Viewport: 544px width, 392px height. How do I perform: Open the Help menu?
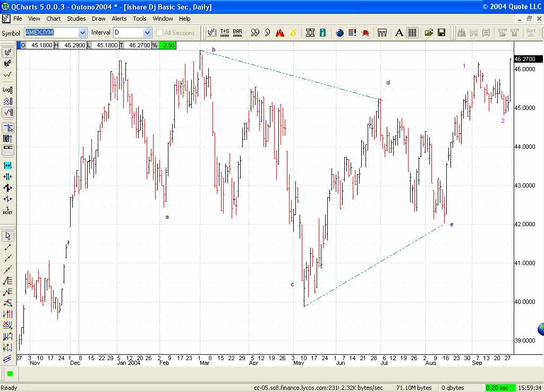point(184,19)
